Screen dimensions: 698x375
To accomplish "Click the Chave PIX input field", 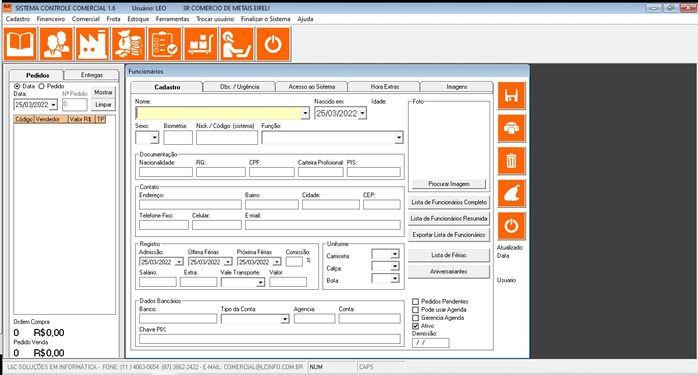I will 270,339.
